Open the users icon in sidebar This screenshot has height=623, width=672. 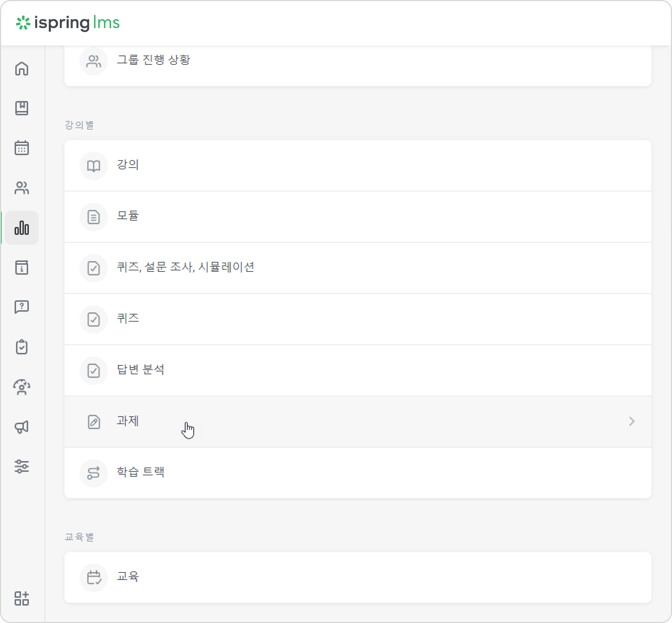click(x=22, y=188)
